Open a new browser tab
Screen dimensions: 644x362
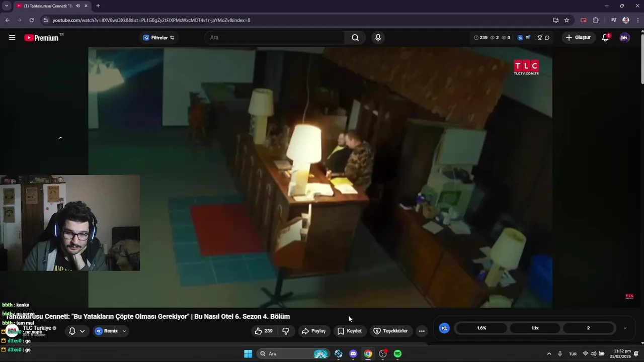(x=98, y=6)
